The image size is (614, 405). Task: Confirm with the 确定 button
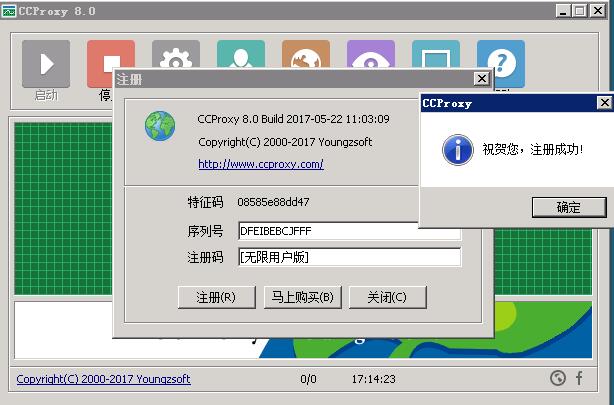569,207
